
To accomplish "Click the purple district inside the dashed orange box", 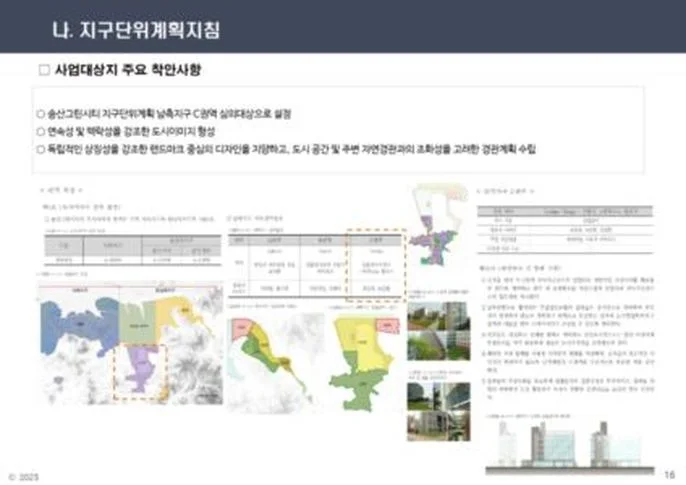I will point(142,369).
